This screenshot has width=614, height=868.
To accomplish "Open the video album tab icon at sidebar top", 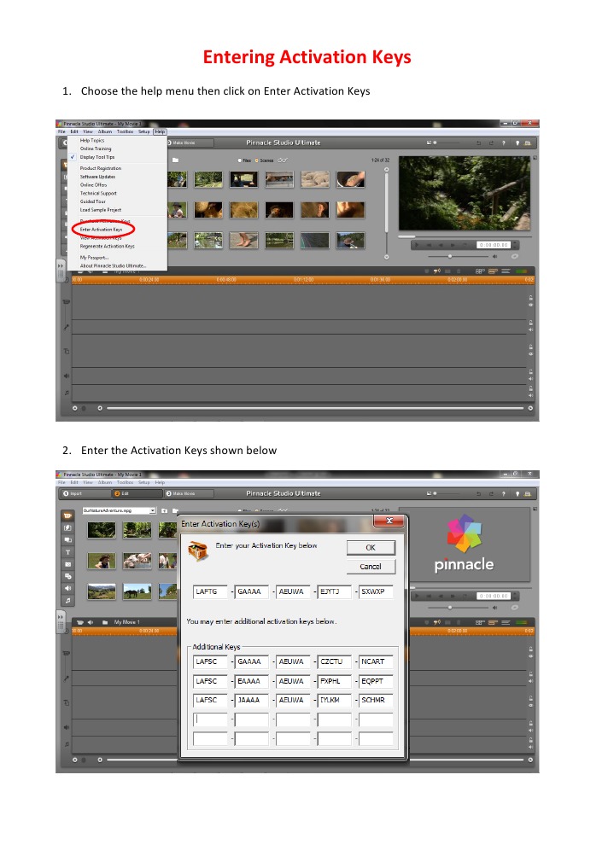I will tap(67, 516).
